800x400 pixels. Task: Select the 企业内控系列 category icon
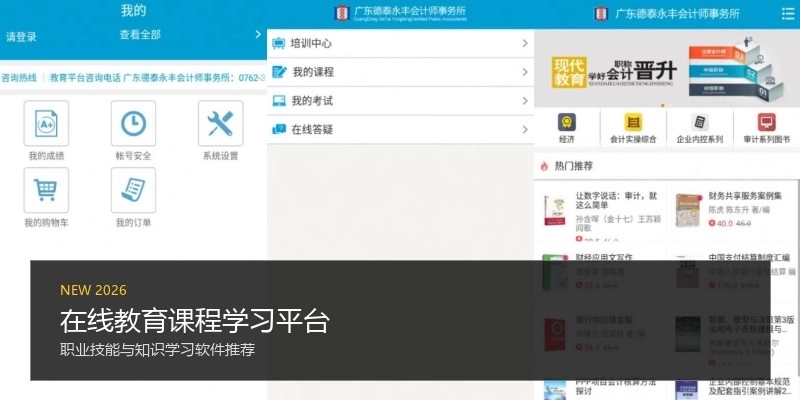(x=700, y=122)
